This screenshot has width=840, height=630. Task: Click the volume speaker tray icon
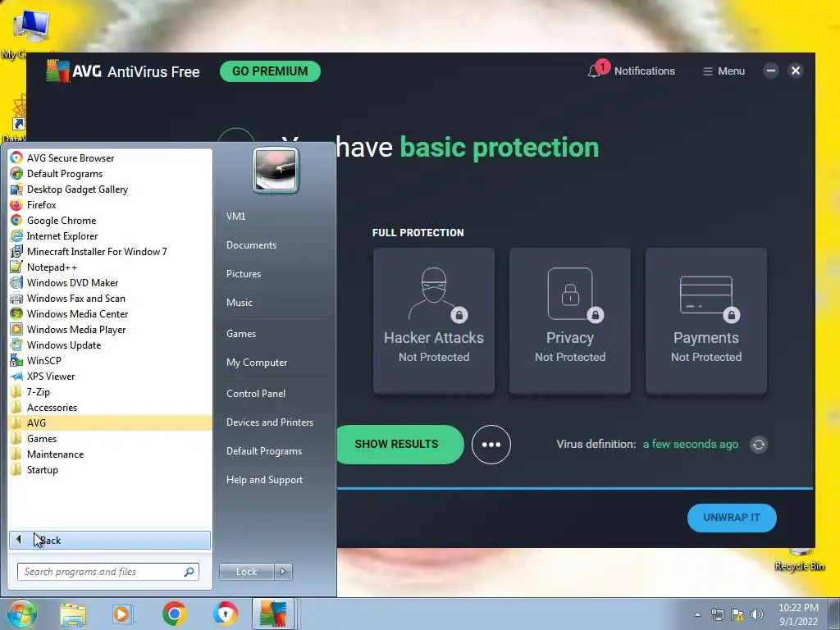[x=757, y=614]
